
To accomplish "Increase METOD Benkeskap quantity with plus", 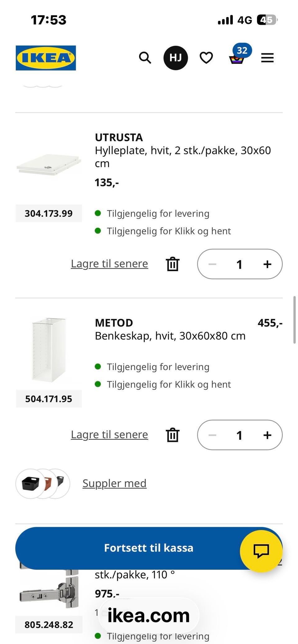I will tap(267, 435).
